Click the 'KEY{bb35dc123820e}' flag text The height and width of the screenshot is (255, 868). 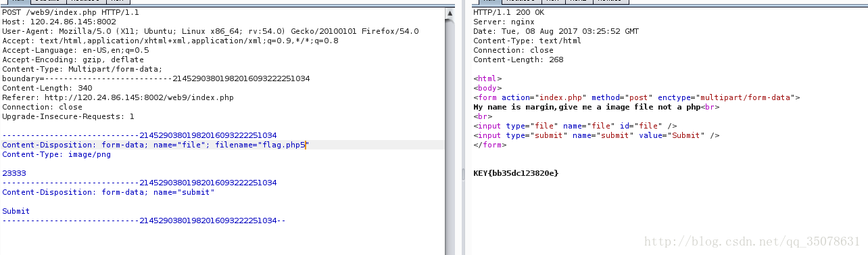click(516, 173)
